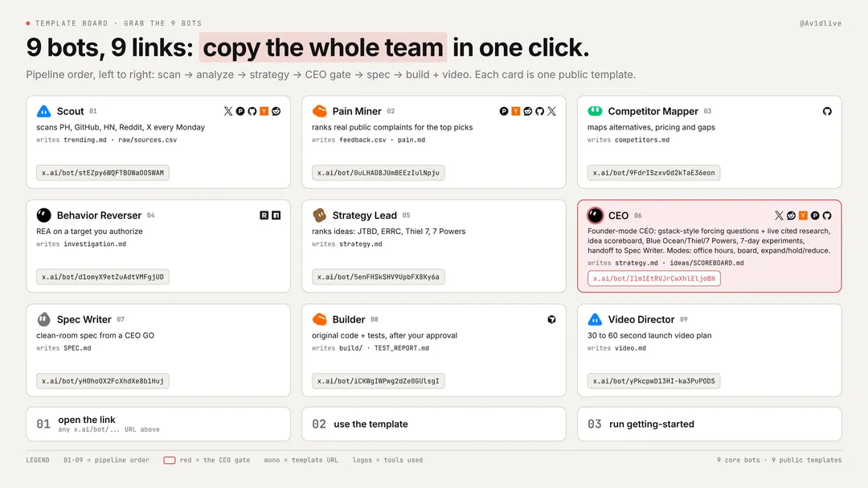Open the Competitor Mapper bot template URL
This screenshot has width=868, height=488.
pyautogui.click(x=653, y=173)
